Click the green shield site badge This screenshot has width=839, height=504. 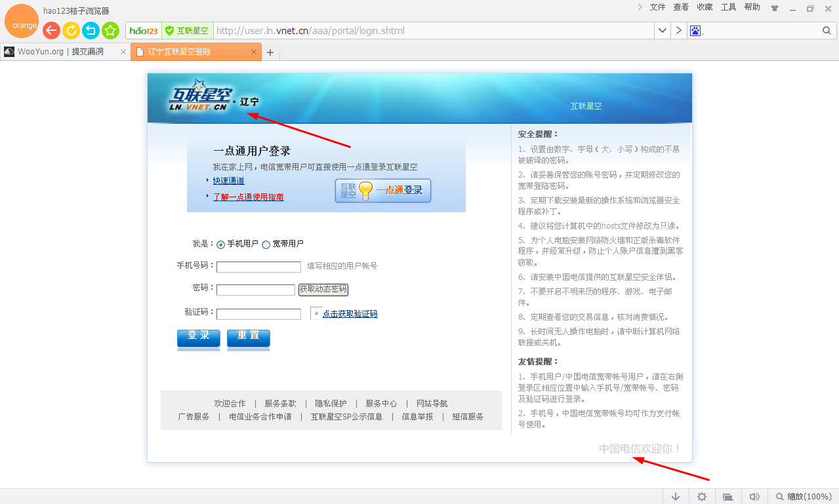[x=187, y=31]
